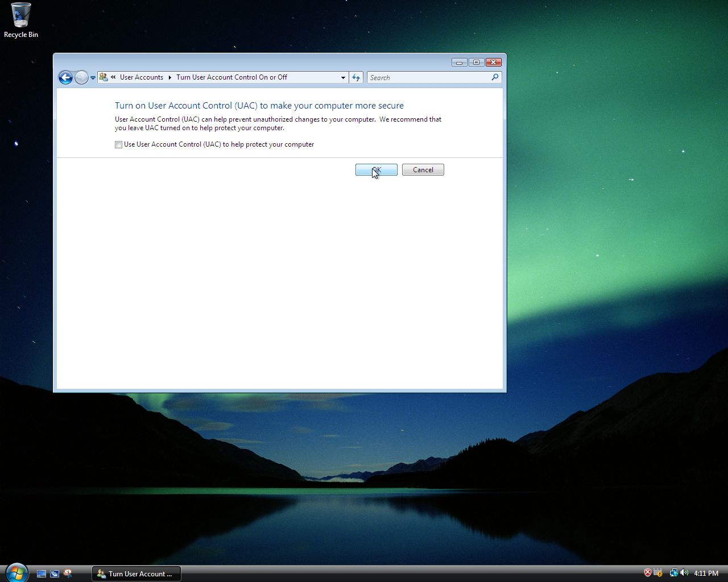Click Switch Between Windows quick launch icon
Screen dimensions: 728x582
pyautogui.click(x=55, y=574)
